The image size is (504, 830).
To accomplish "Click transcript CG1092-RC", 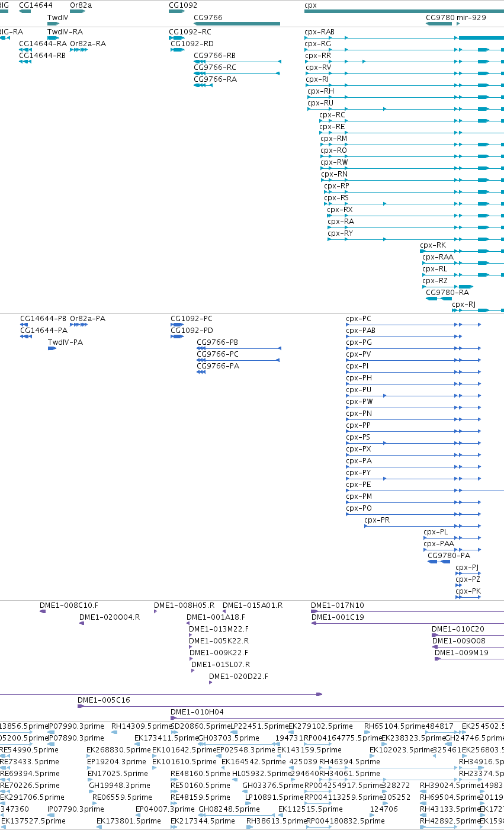I will [190, 32].
